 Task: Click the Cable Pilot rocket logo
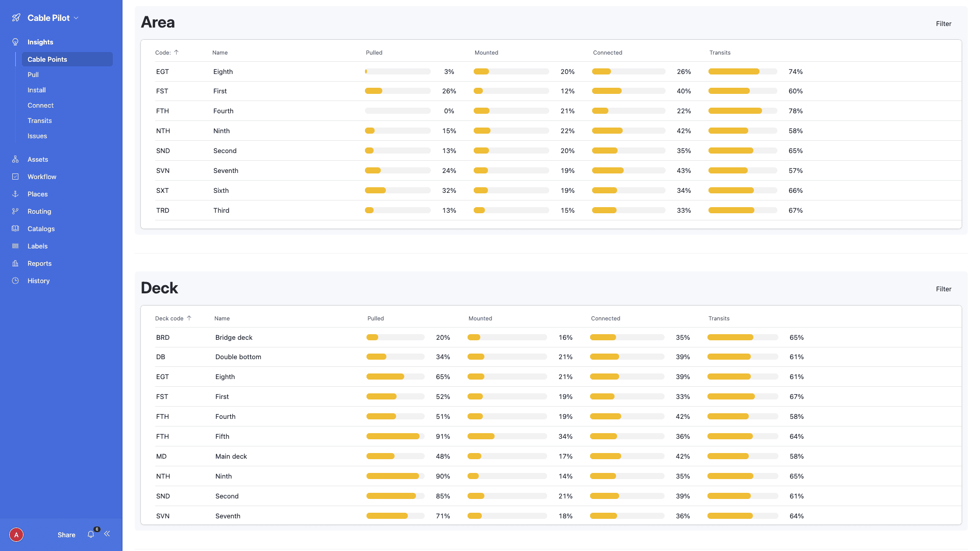tap(16, 17)
